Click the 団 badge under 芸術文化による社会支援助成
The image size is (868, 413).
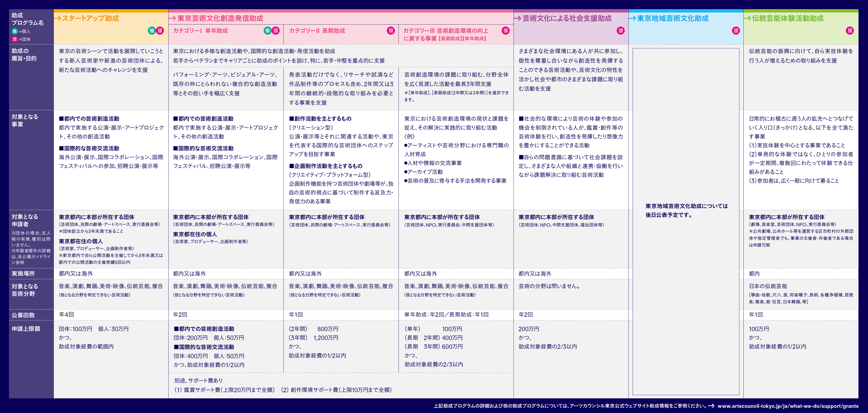tap(621, 31)
